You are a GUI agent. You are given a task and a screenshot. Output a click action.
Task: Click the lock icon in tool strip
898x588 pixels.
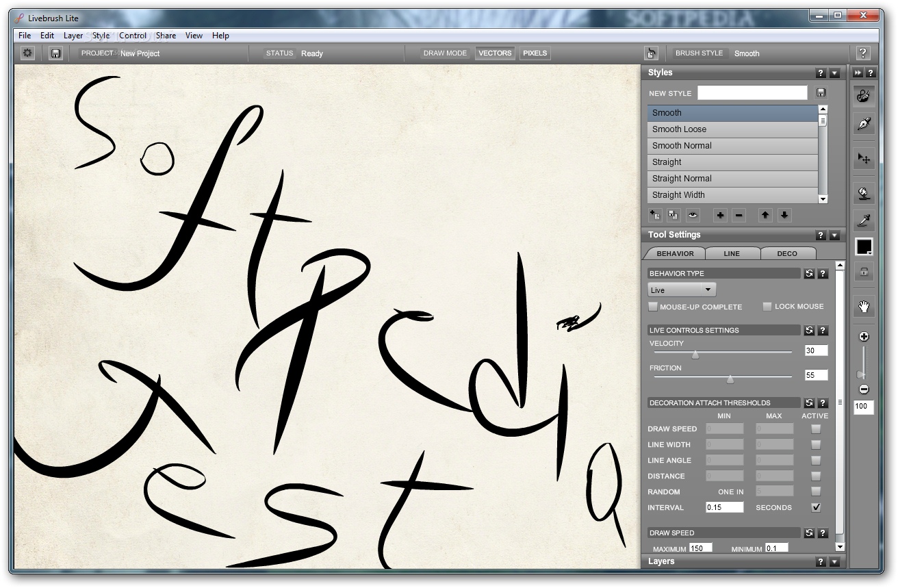pyautogui.click(x=864, y=271)
